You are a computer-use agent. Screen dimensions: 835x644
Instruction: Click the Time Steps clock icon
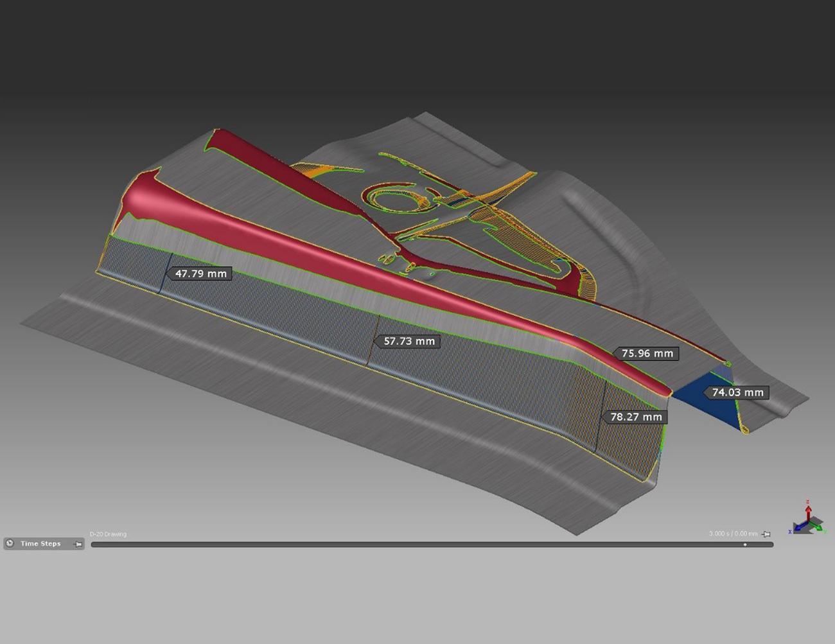9,543
